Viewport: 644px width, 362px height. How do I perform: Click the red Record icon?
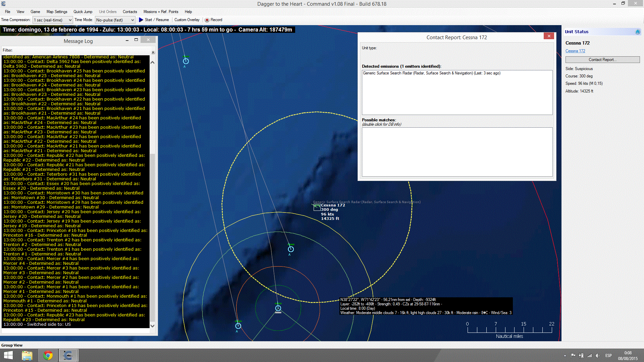point(207,20)
